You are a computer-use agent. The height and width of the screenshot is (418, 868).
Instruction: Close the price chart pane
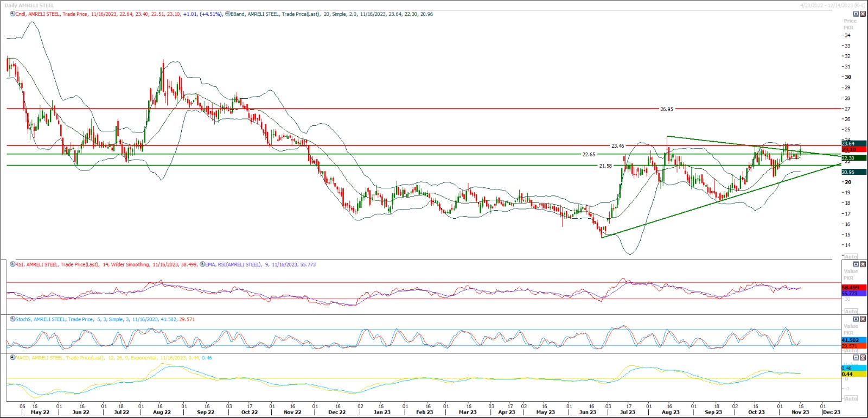863,14
